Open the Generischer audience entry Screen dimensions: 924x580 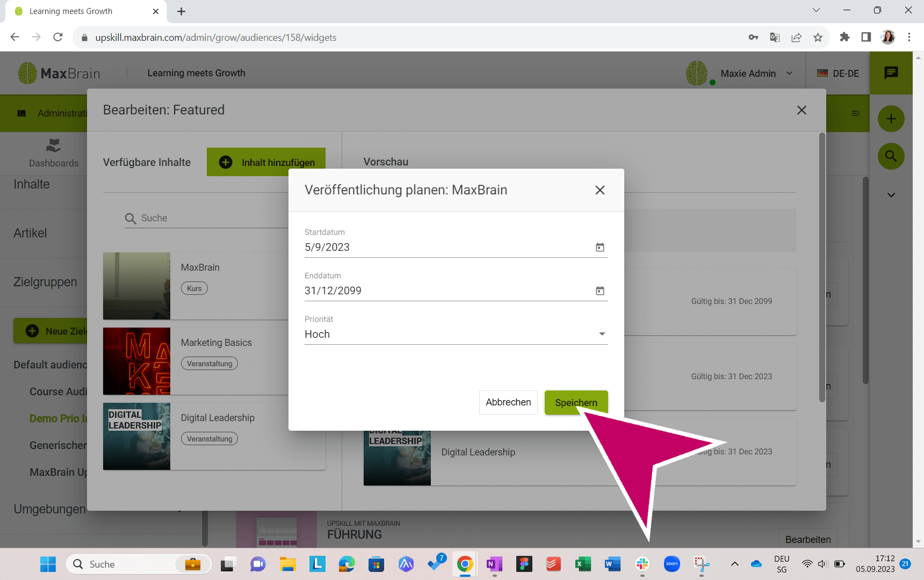(x=58, y=445)
